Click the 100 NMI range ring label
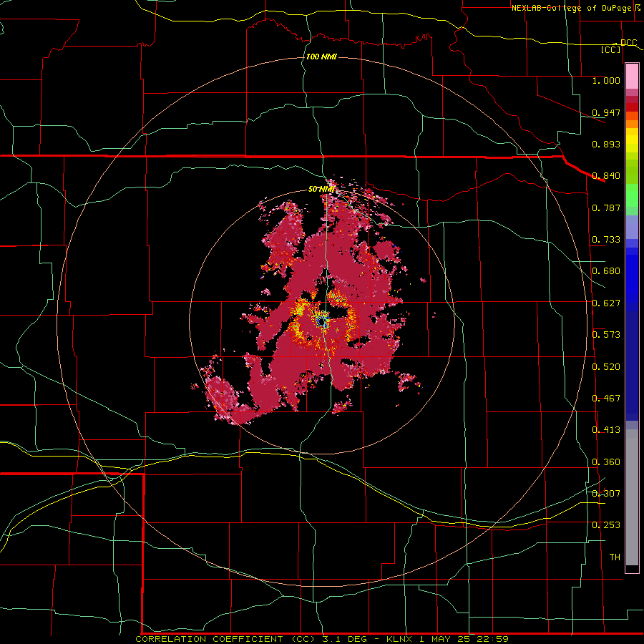Viewport: 644px width, 644px height. coord(321,57)
